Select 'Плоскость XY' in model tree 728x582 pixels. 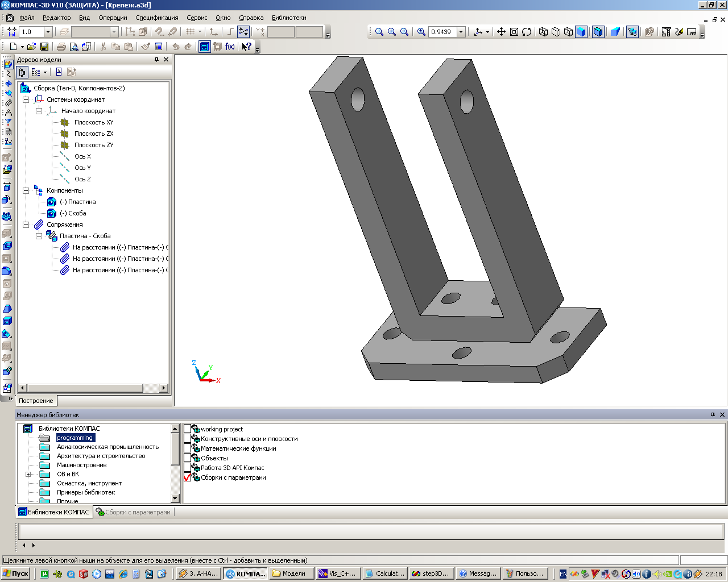click(x=94, y=122)
